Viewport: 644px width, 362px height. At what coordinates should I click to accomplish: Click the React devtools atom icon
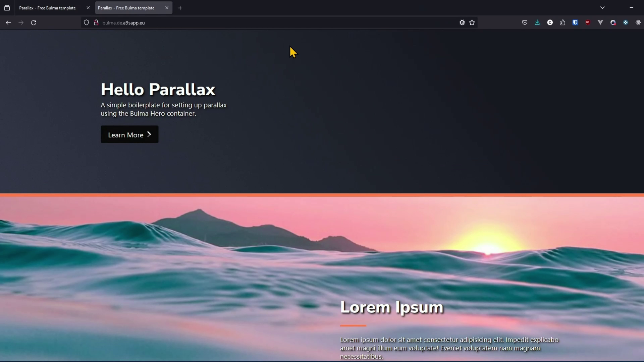pos(638,22)
